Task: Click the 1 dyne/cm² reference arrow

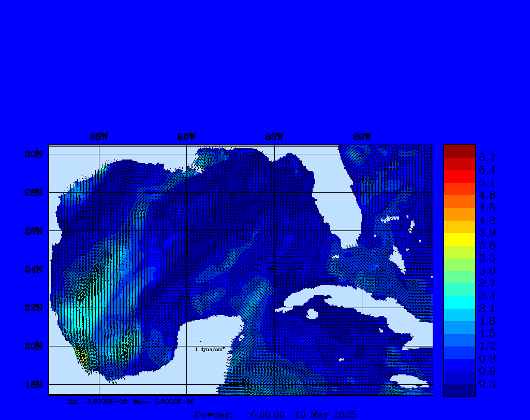Action: click(198, 341)
